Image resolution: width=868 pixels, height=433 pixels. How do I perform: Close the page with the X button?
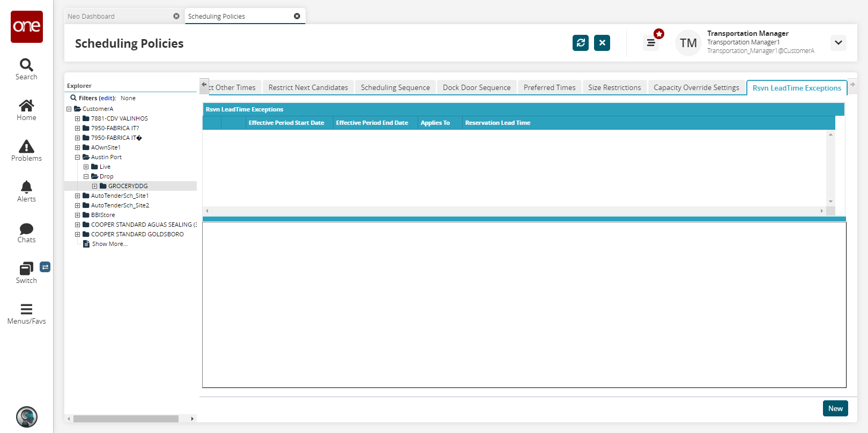pyautogui.click(x=602, y=43)
